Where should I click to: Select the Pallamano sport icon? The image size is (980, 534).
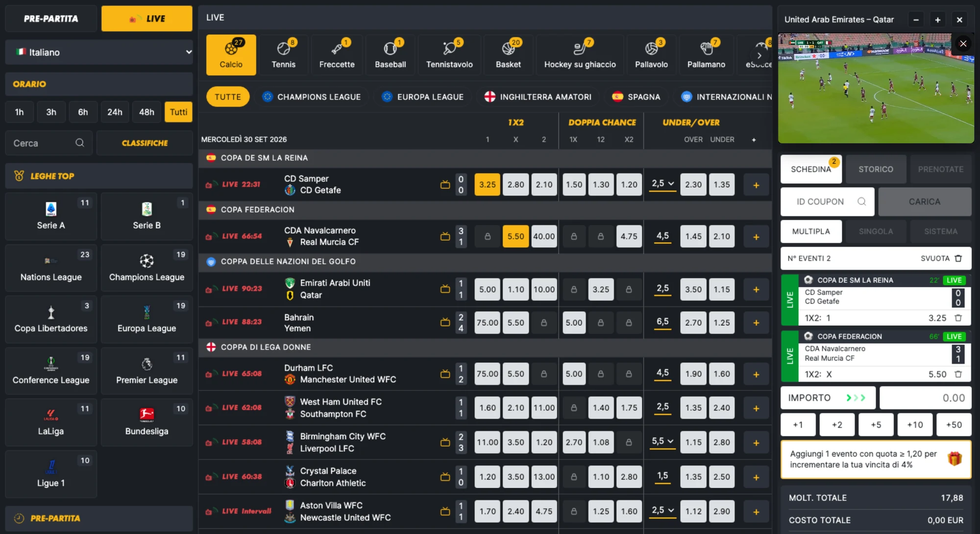[x=706, y=54]
